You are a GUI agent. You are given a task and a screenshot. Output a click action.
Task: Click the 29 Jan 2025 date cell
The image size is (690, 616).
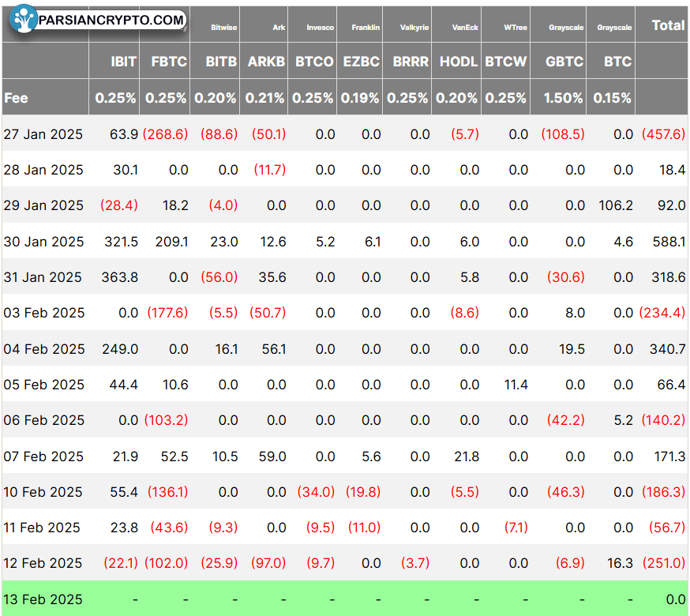click(x=43, y=205)
